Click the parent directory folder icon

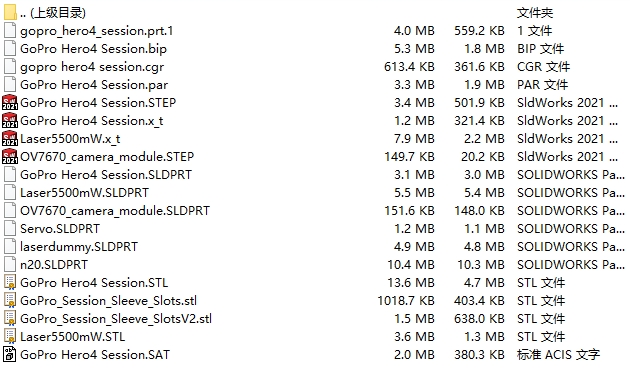coord(10,12)
